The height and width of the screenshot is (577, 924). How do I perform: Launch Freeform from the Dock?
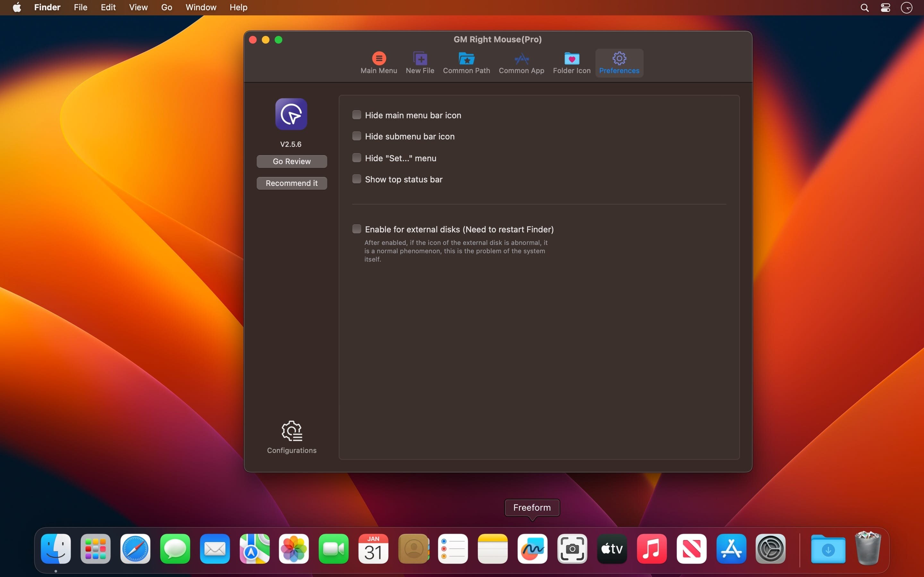tap(532, 549)
